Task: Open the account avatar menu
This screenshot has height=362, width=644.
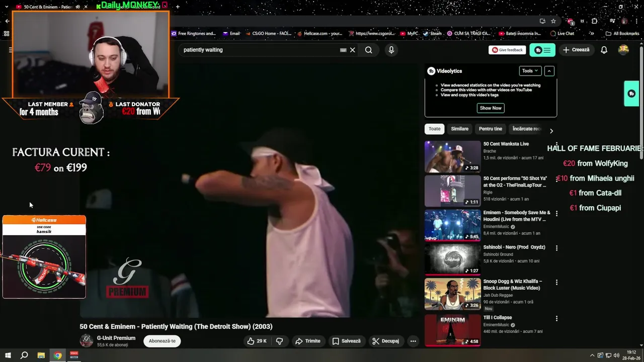Action: pos(623,50)
